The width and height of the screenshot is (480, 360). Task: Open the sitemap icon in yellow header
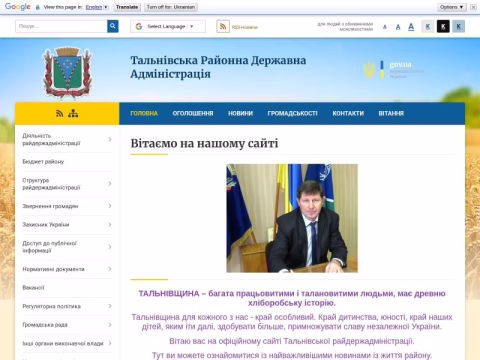pyautogui.click(x=73, y=114)
